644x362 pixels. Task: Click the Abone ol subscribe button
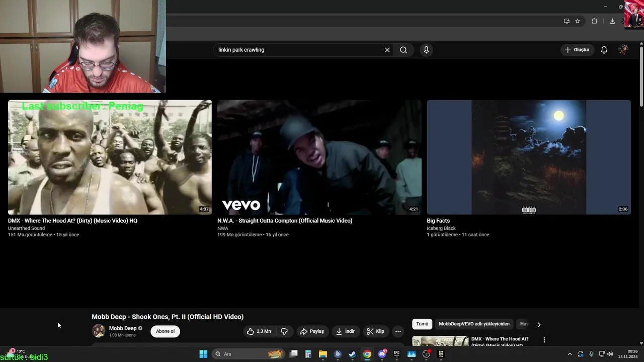pos(165,331)
